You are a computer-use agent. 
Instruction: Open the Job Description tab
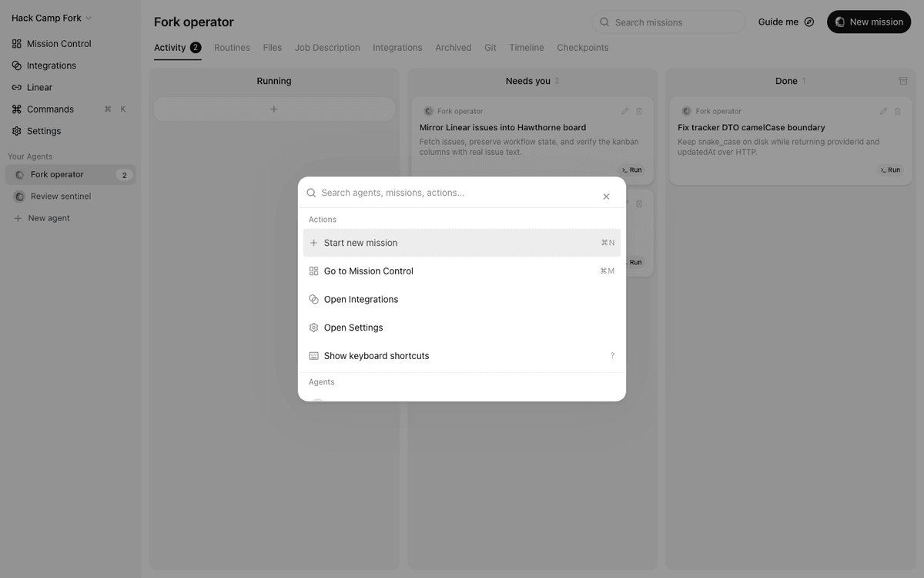(327, 48)
